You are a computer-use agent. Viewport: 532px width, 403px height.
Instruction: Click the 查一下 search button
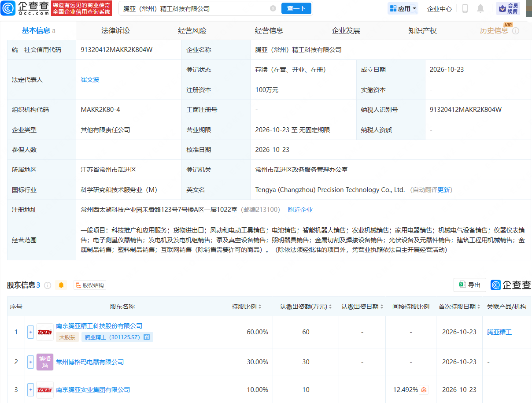point(296,8)
